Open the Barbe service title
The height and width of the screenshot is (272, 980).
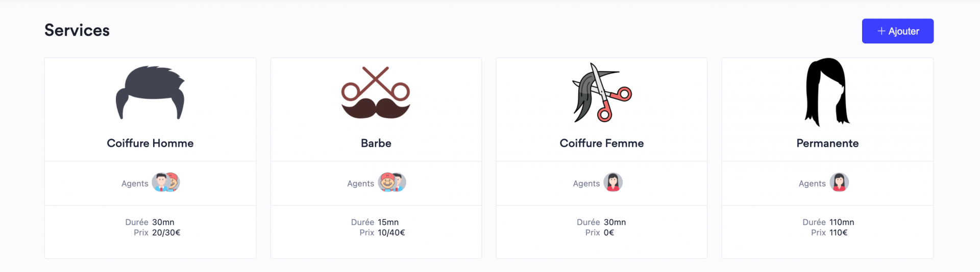click(376, 143)
